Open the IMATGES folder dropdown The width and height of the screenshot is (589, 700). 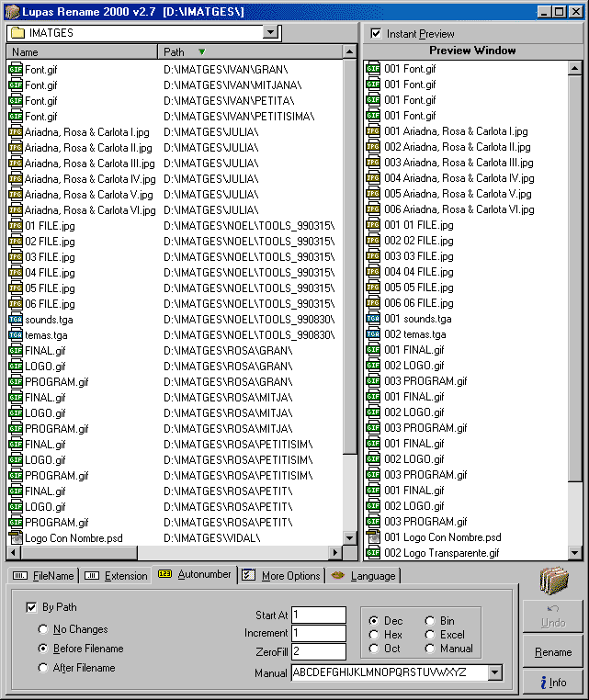(270, 32)
